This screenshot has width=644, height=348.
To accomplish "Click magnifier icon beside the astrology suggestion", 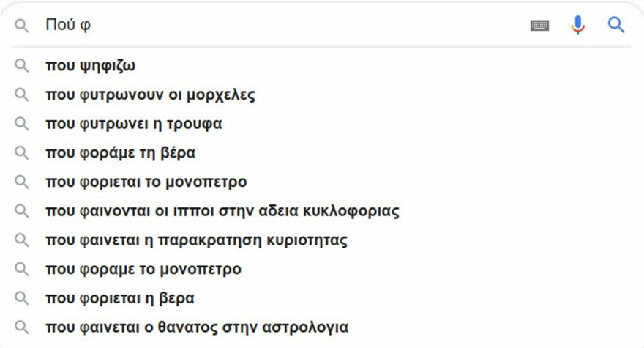I will (22, 327).
